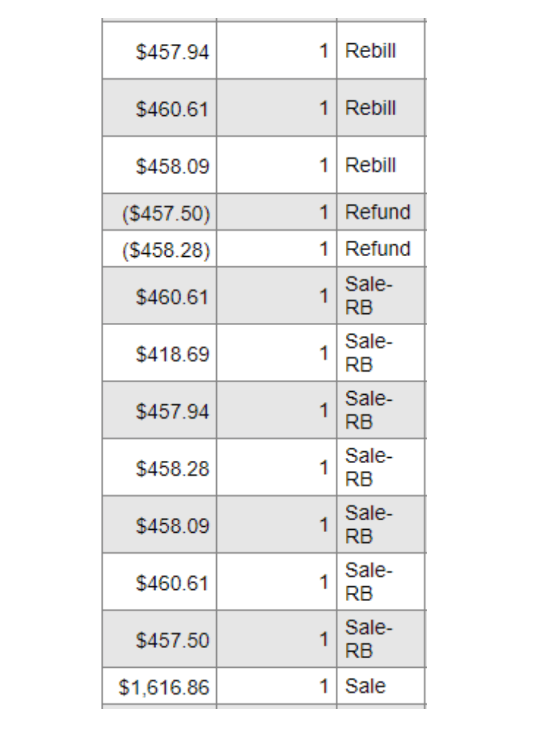544x756 pixels.
Task: Click the $1,616.86 amount cell
Action: (164, 687)
